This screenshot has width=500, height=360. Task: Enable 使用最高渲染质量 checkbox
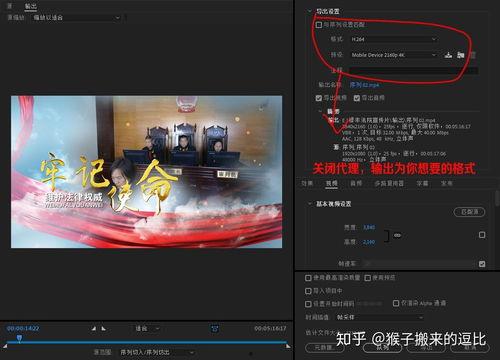point(308,278)
